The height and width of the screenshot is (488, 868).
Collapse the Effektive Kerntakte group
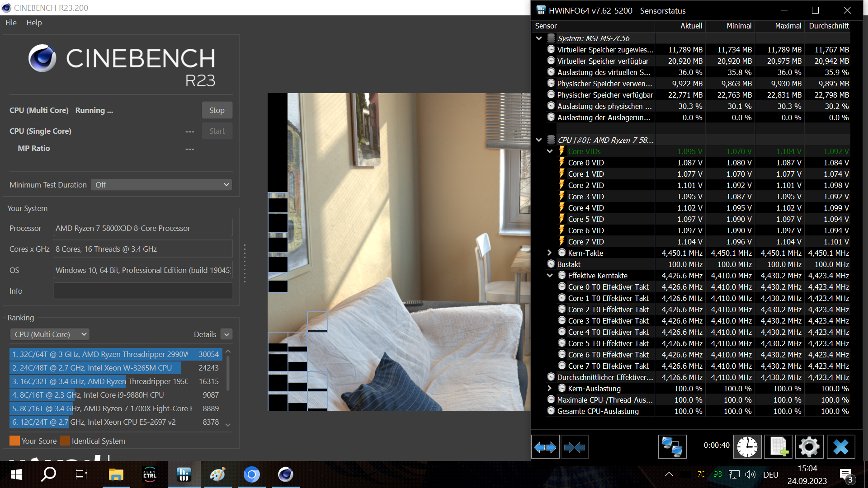point(550,276)
